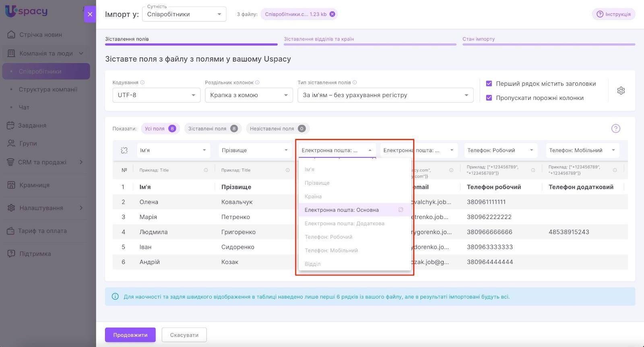Click the purple help question mark icon

coord(615,128)
